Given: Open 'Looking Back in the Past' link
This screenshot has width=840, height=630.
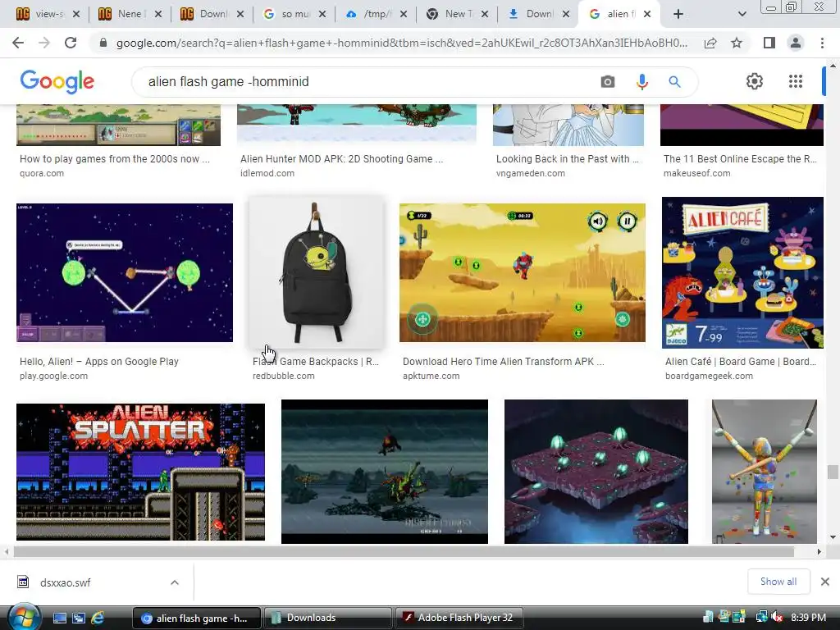Looking at the screenshot, I should pos(568,158).
